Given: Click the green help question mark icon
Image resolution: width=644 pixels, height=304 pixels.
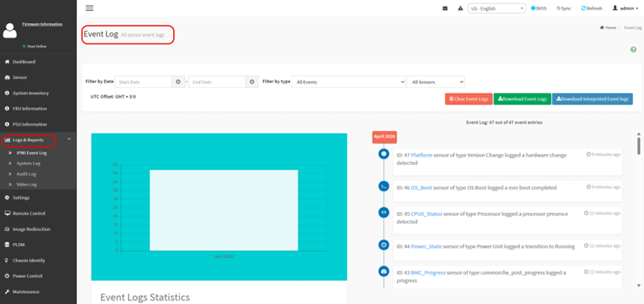Looking at the screenshot, I should tap(634, 50).
